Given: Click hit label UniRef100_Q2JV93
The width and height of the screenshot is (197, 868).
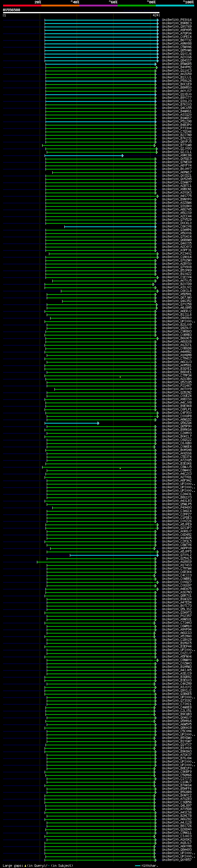Looking at the screenshot, I should (x=177, y=149).
